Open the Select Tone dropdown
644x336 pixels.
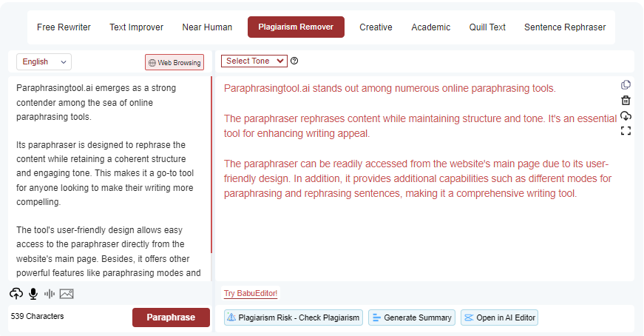click(x=254, y=61)
